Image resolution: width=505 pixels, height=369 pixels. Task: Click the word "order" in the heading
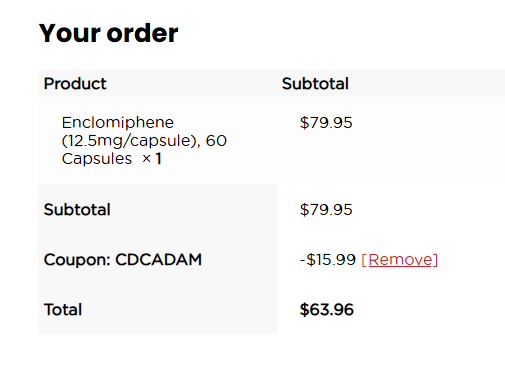click(142, 34)
